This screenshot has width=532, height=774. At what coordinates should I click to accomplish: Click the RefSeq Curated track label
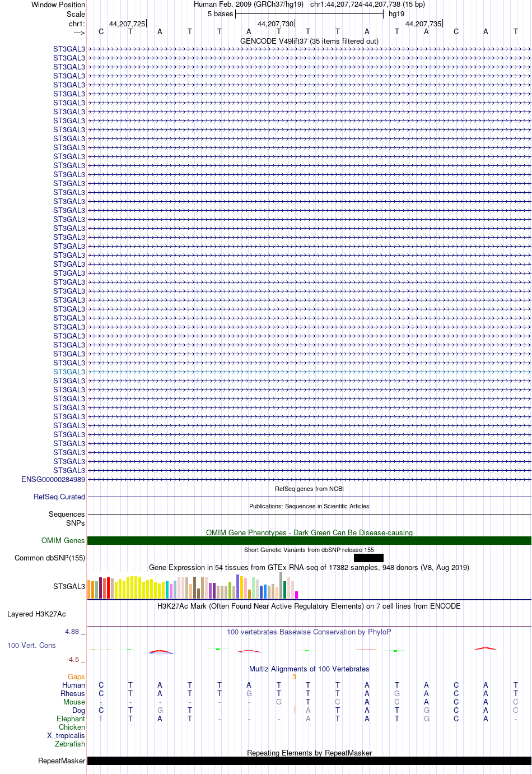[x=59, y=497]
